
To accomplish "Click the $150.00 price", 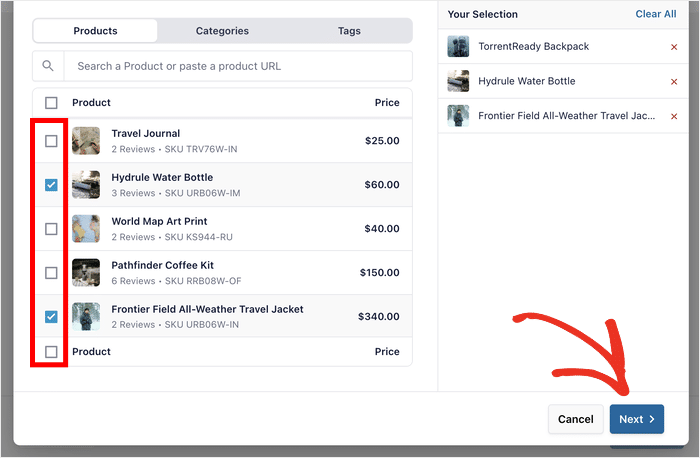I will coord(379,272).
